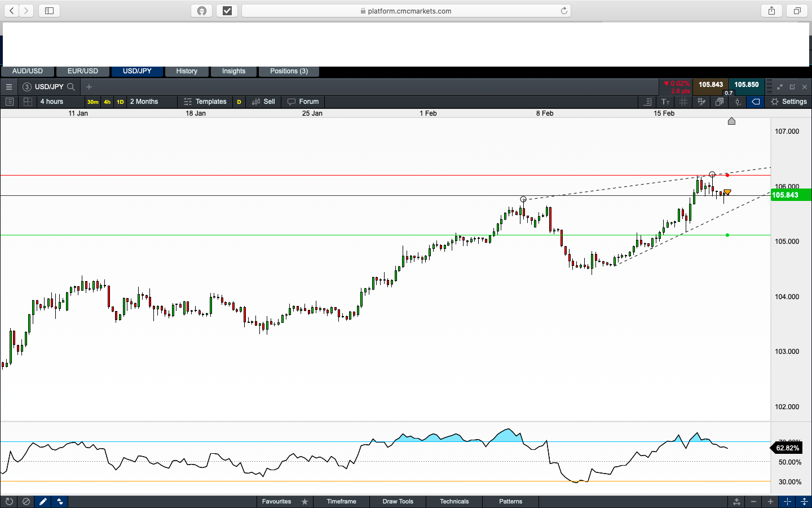Switch to the EUR/USD tab
The image size is (812, 508).
[83, 71]
